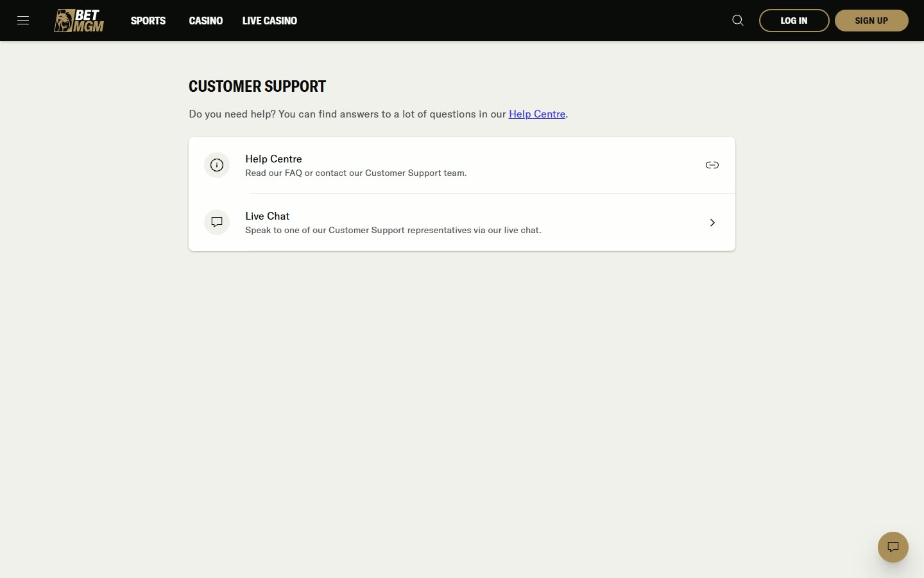Open the Casino section
This screenshot has height=578, width=924.
(206, 21)
